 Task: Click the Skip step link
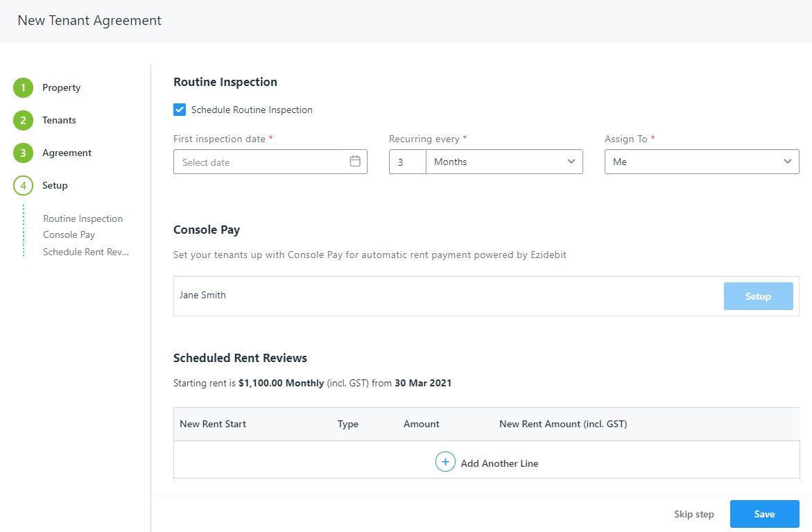[693, 514]
